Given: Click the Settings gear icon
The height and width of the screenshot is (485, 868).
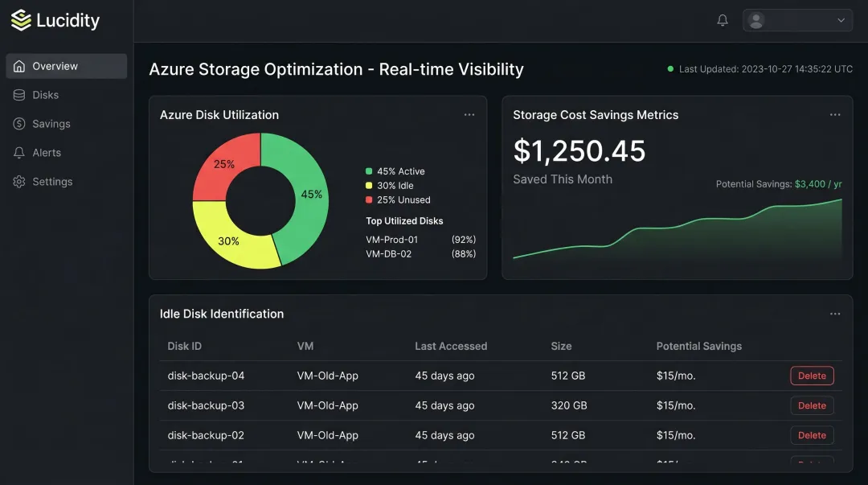Looking at the screenshot, I should 19,181.
